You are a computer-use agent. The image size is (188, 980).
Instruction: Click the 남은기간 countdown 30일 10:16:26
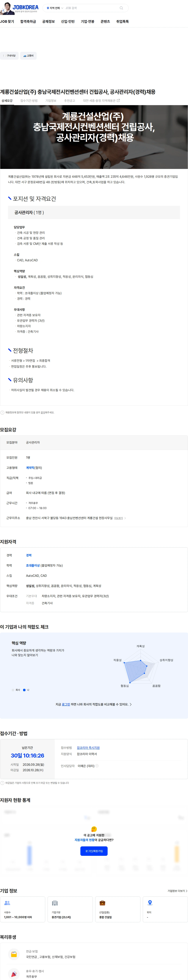(27, 756)
